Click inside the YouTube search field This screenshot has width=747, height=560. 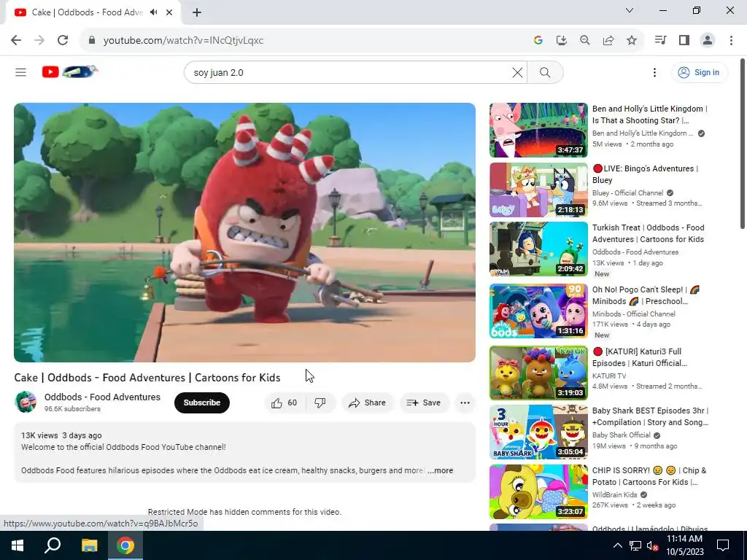351,72
